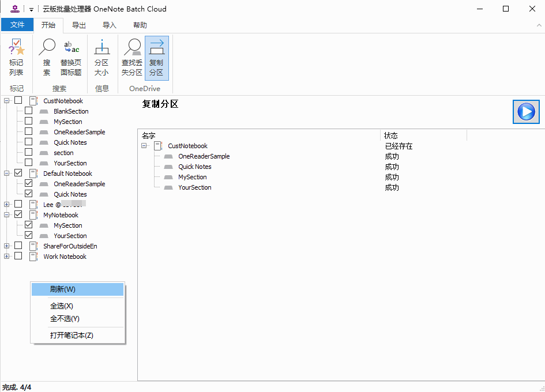The width and height of the screenshot is (545, 392).
Task: Open the quick access toolbar dropdown arrow
Action: tap(31, 10)
